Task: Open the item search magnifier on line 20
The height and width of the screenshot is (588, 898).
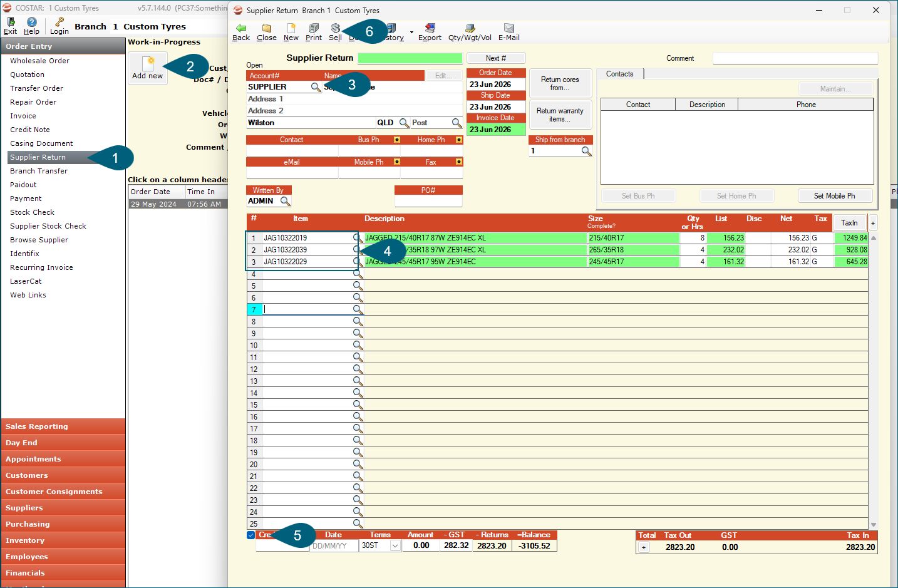Action: (x=358, y=464)
